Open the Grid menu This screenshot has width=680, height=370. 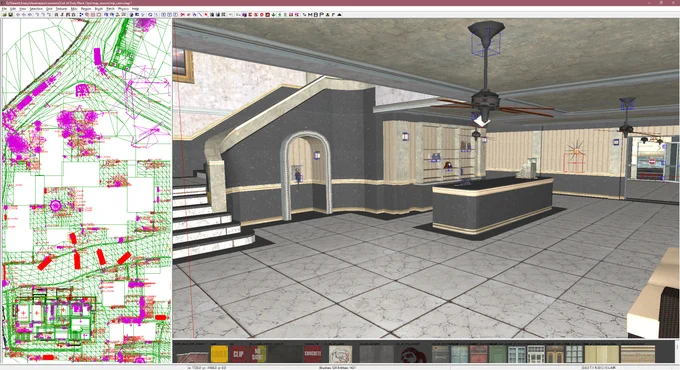pos(49,9)
